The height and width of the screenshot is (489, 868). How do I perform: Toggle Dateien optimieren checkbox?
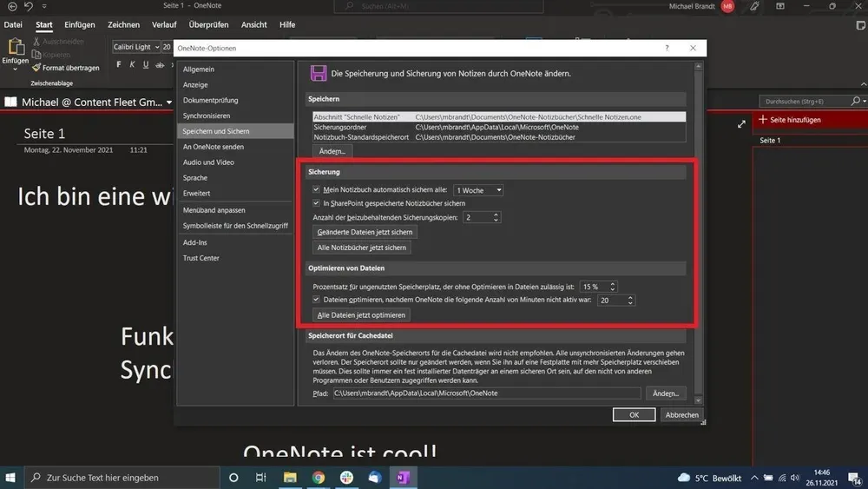[x=316, y=300]
